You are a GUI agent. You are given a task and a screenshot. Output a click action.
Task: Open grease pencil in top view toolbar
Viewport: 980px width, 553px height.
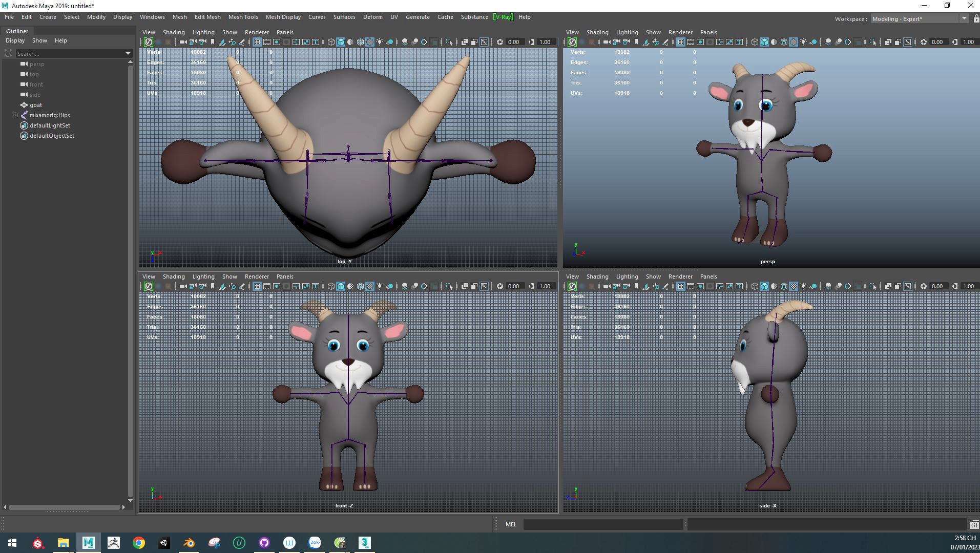pyautogui.click(x=242, y=42)
